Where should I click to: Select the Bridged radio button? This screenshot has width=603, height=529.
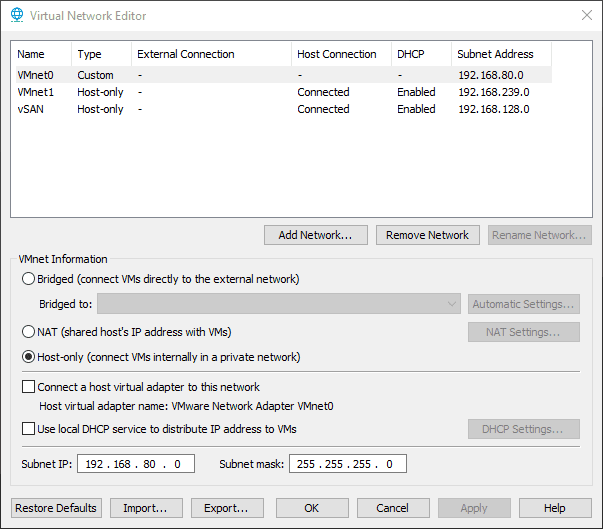coord(28,279)
